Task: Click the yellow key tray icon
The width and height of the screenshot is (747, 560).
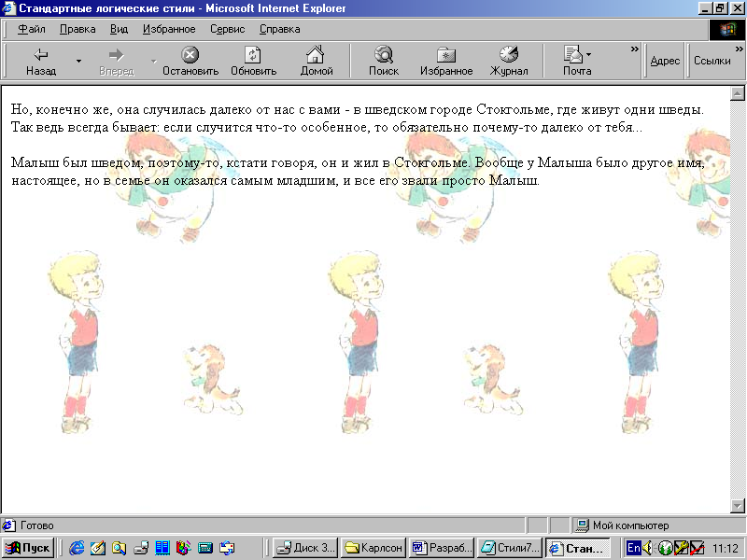Action: (x=681, y=548)
